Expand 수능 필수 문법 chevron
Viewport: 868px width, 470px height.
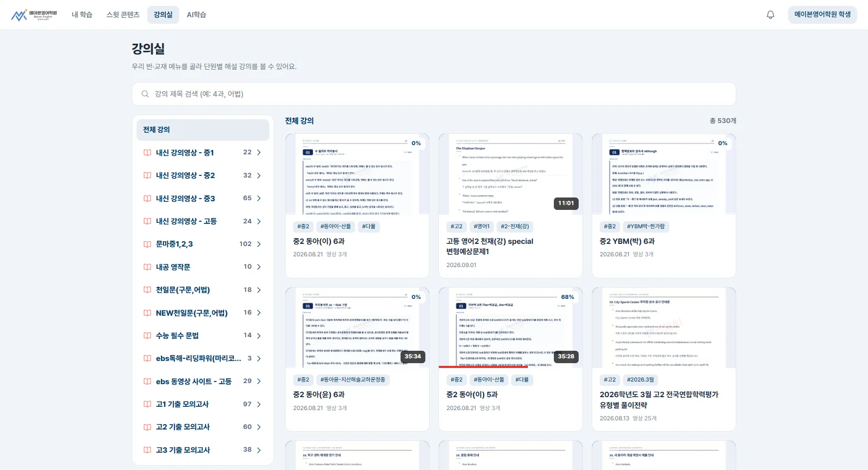pyautogui.click(x=259, y=336)
